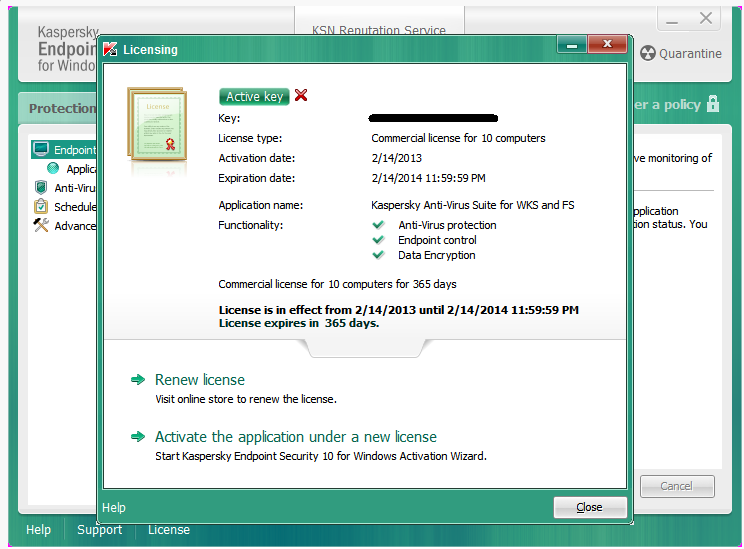Open Help link in Licensing dialog footer
The width and height of the screenshot is (744, 549).
114,508
